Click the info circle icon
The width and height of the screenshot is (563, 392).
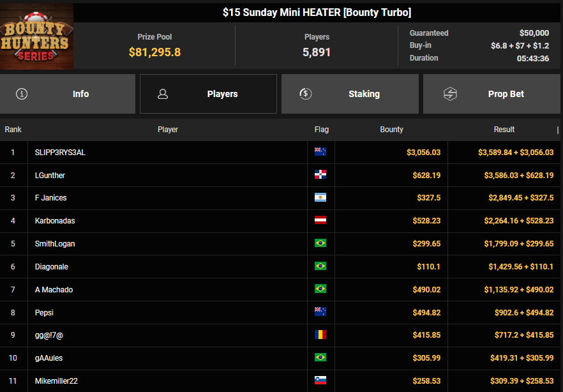[x=22, y=94]
